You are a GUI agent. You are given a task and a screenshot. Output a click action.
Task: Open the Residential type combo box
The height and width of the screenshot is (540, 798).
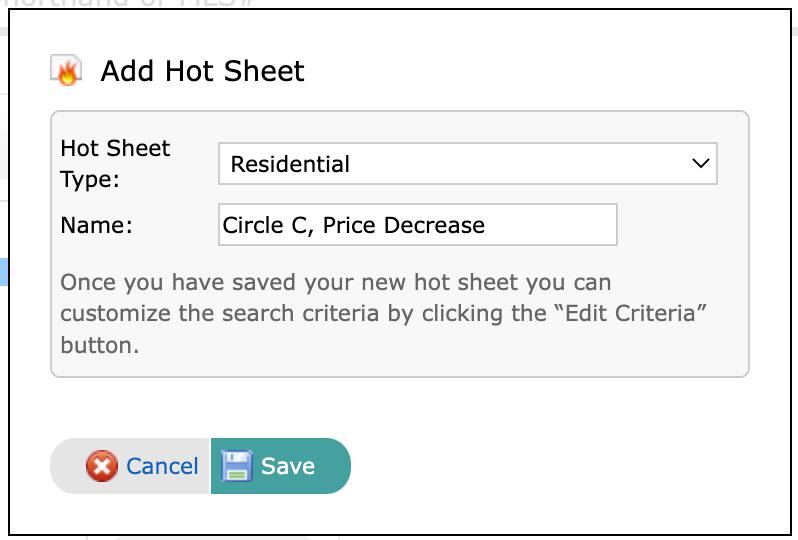(467, 164)
